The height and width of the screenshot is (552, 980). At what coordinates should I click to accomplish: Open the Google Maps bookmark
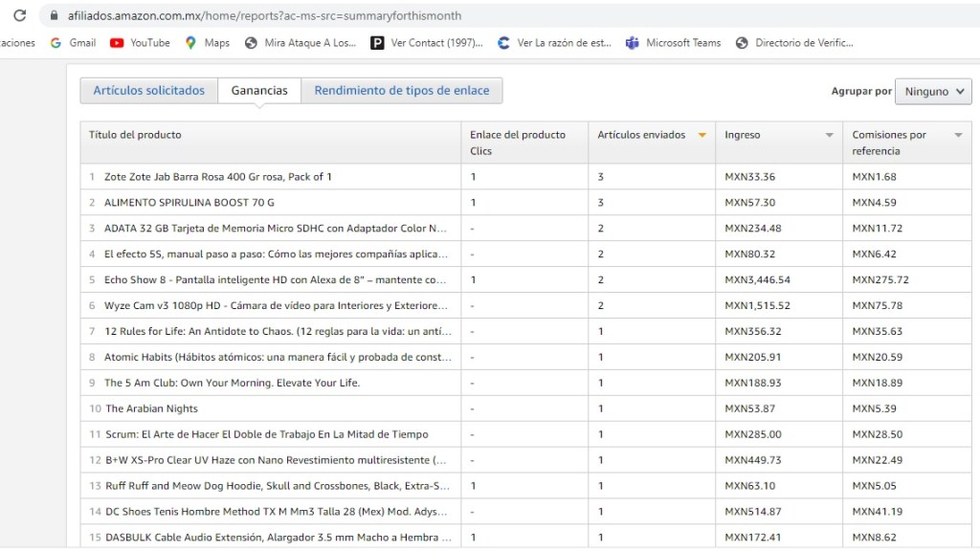(208, 43)
